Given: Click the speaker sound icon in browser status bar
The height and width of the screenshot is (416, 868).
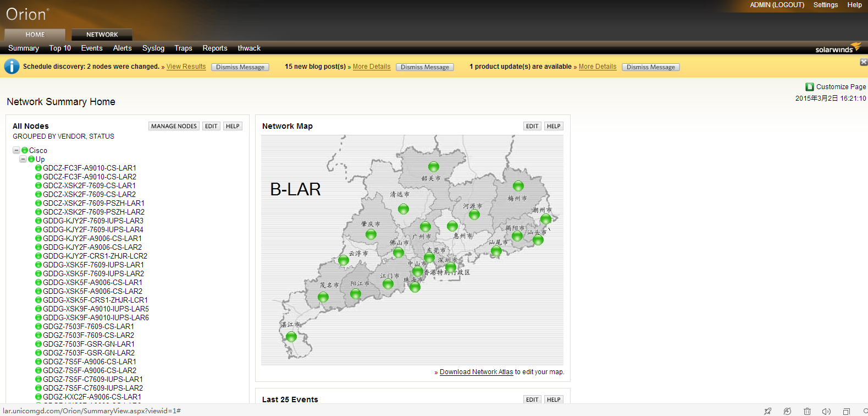Looking at the screenshot, I should click(x=826, y=411).
